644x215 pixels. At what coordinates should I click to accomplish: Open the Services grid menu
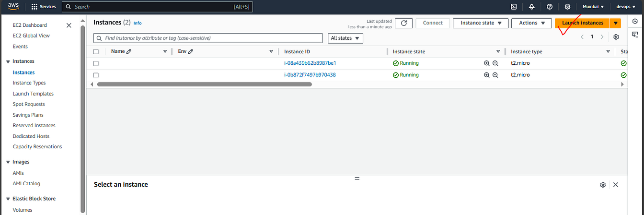coord(43,7)
